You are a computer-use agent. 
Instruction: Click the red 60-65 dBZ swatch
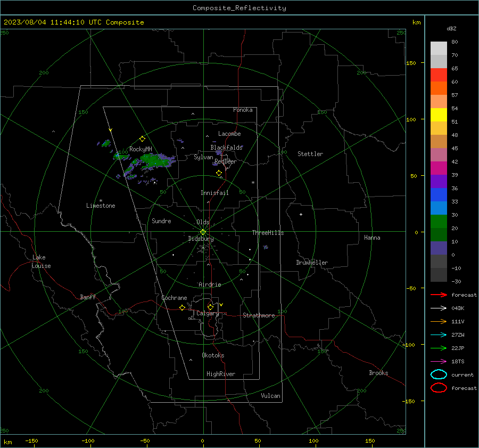[439, 75]
